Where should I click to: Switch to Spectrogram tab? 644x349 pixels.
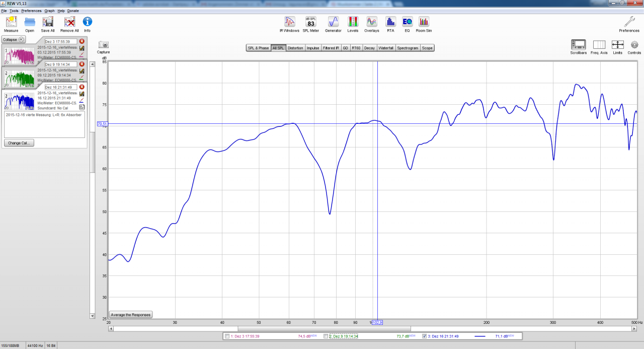click(408, 48)
